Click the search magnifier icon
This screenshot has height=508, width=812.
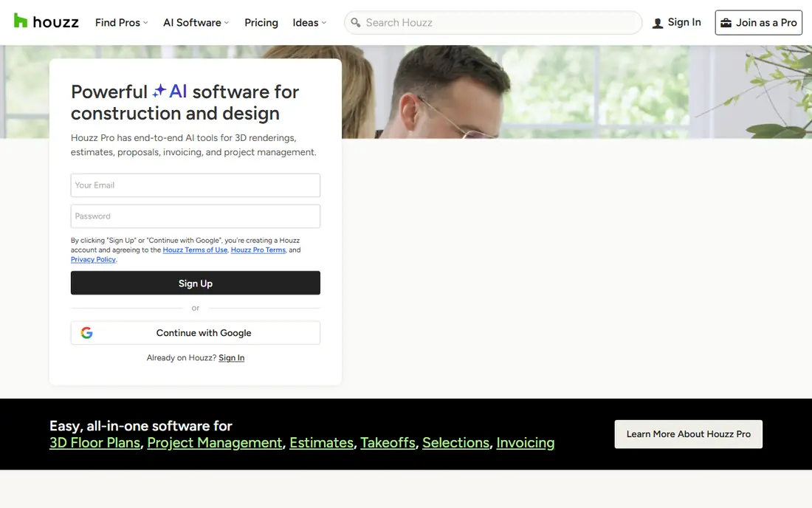(355, 22)
